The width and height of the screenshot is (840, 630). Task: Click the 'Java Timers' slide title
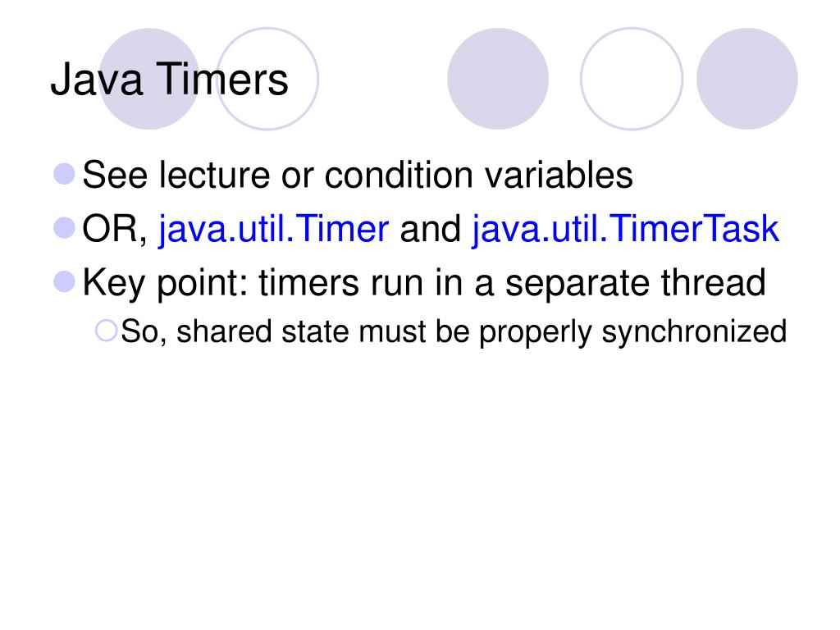[169, 80]
